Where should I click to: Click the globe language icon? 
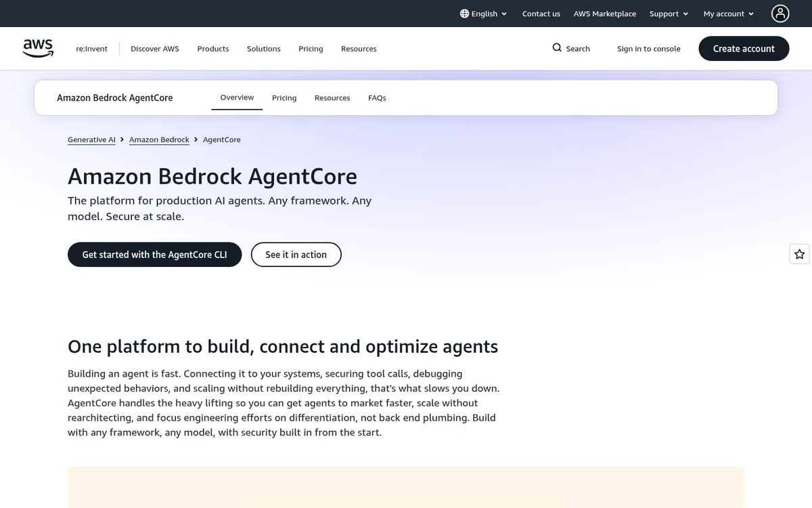point(464,14)
